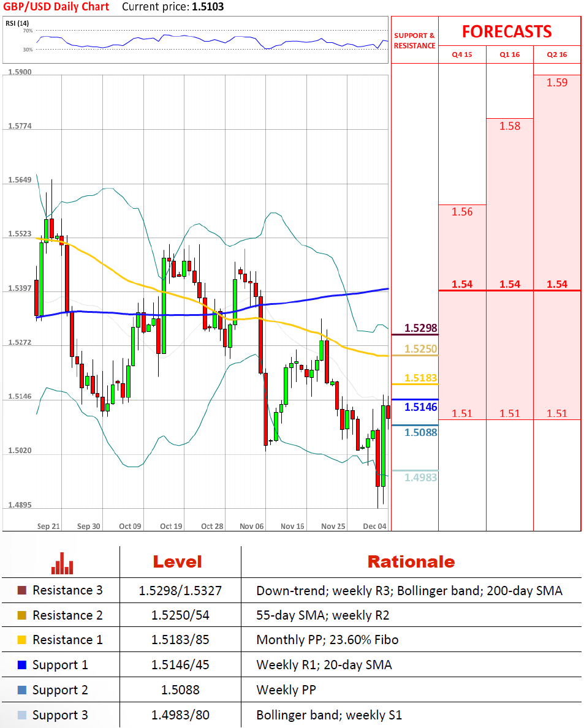
Task: Click the 1.51 value in Q1 16 column
Action: (510, 414)
